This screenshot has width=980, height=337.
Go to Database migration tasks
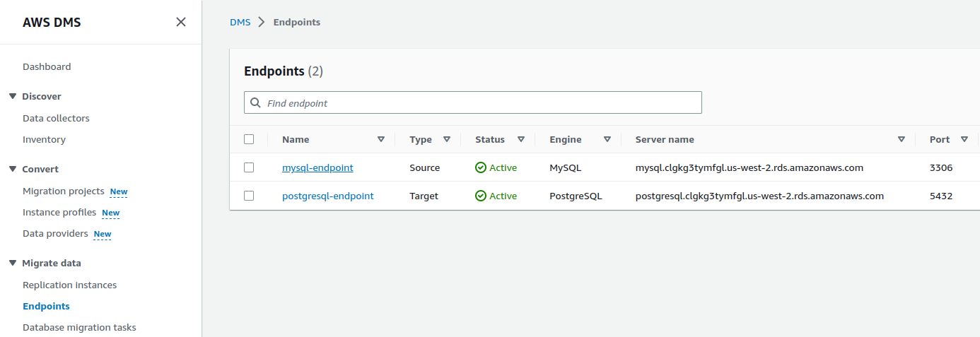pyautogui.click(x=79, y=327)
